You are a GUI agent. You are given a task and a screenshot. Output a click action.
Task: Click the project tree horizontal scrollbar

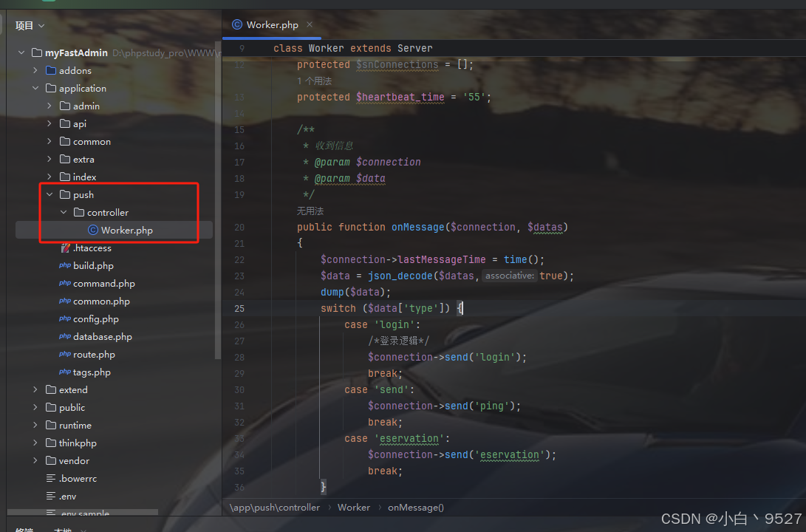pos(83,512)
